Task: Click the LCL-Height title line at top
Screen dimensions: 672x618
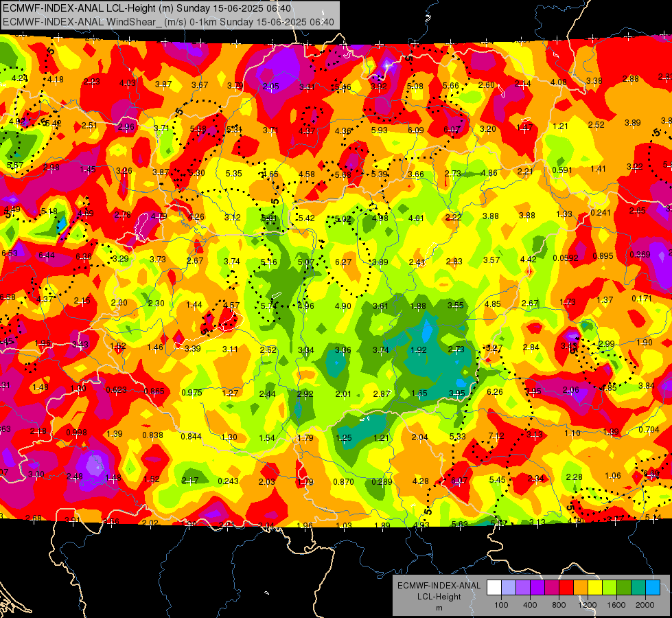Action: coord(147,8)
